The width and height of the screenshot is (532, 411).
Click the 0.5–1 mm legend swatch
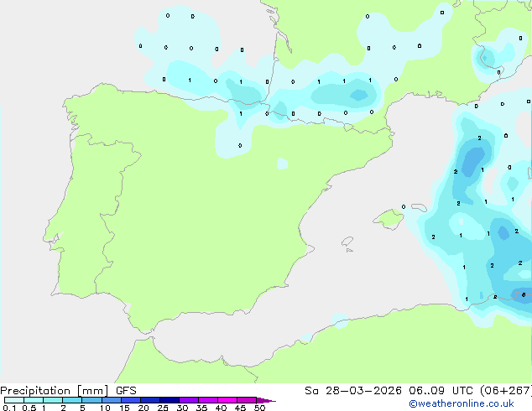[x=34, y=400]
